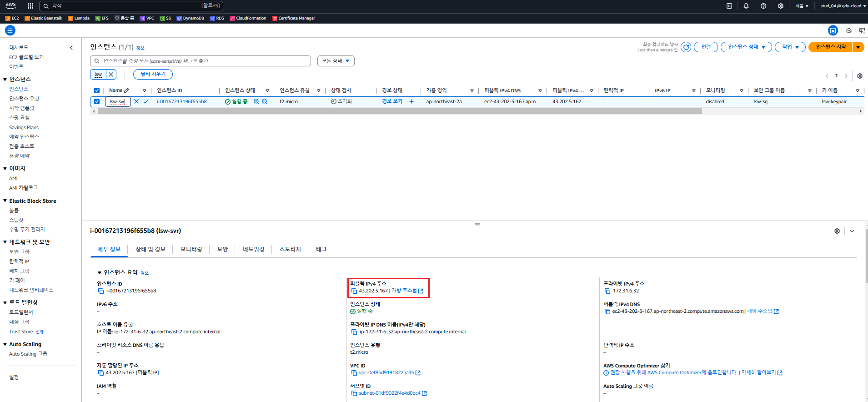Collapse the left navigation sidebar

[x=71, y=48]
